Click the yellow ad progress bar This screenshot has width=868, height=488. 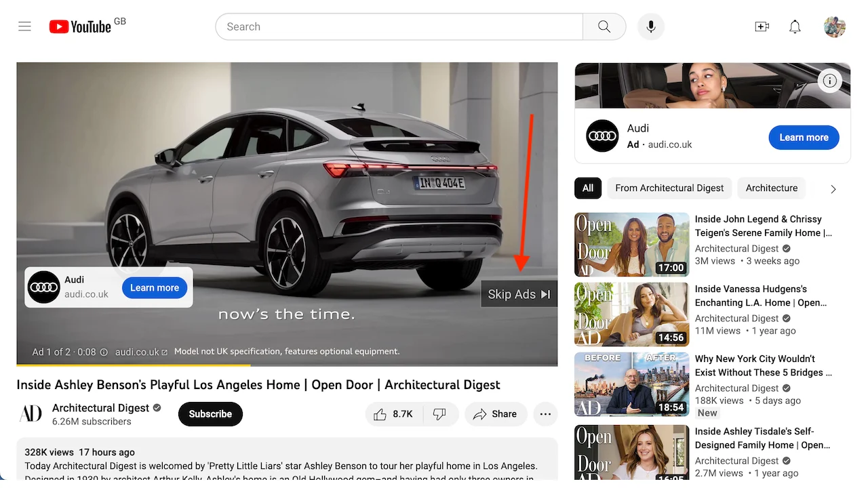pyautogui.click(x=136, y=365)
